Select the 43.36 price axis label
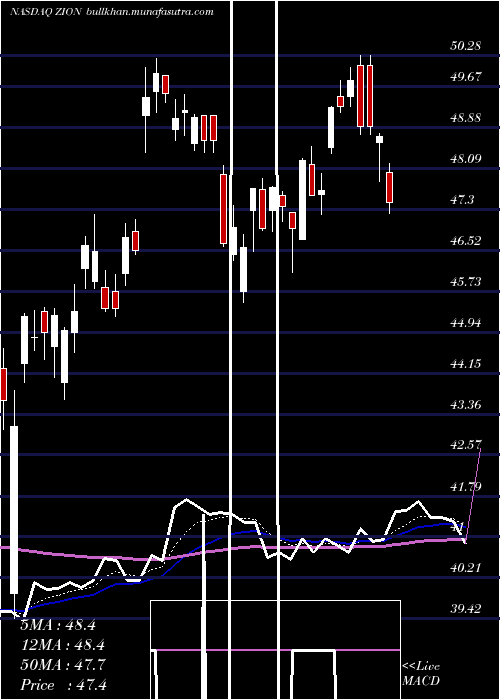The width and height of the screenshot is (500, 700). [x=466, y=405]
